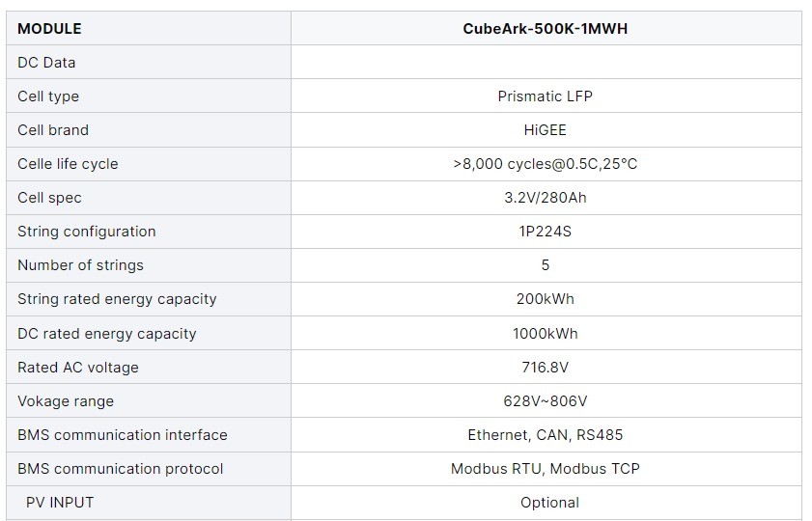The height and width of the screenshot is (521, 812).
Task: Click the 200kWh string capacity value
Action: [545, 299]
